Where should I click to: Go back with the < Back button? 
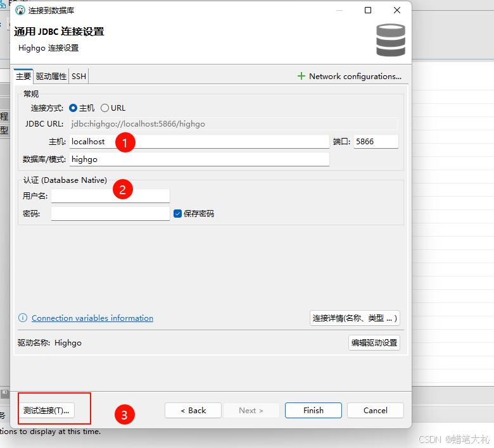tap(193, 411)
